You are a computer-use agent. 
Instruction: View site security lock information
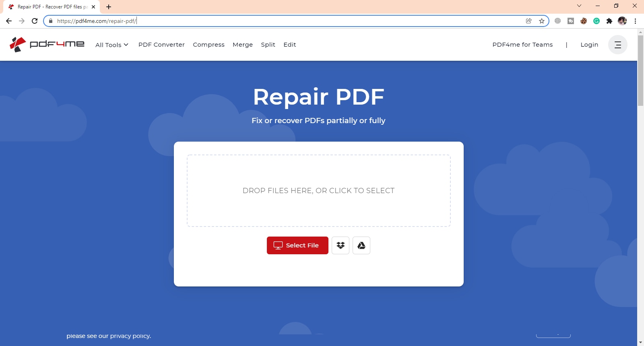tap(51, 21)
